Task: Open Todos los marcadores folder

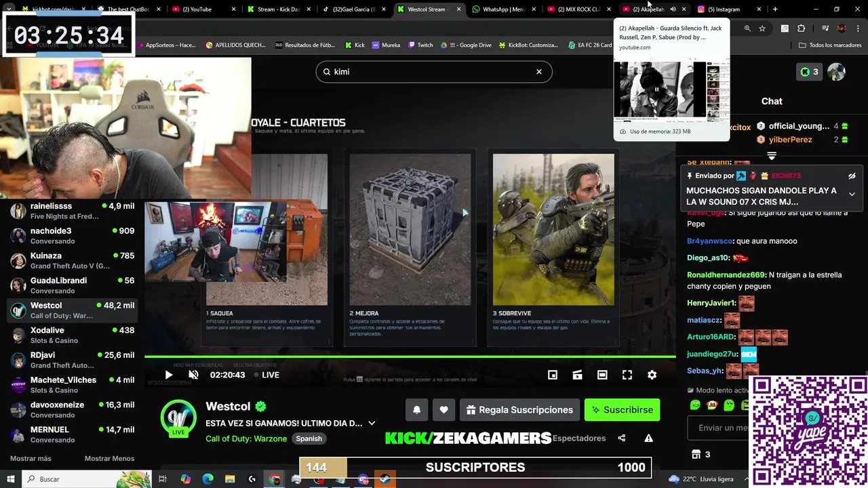Action: pos(830,45)
